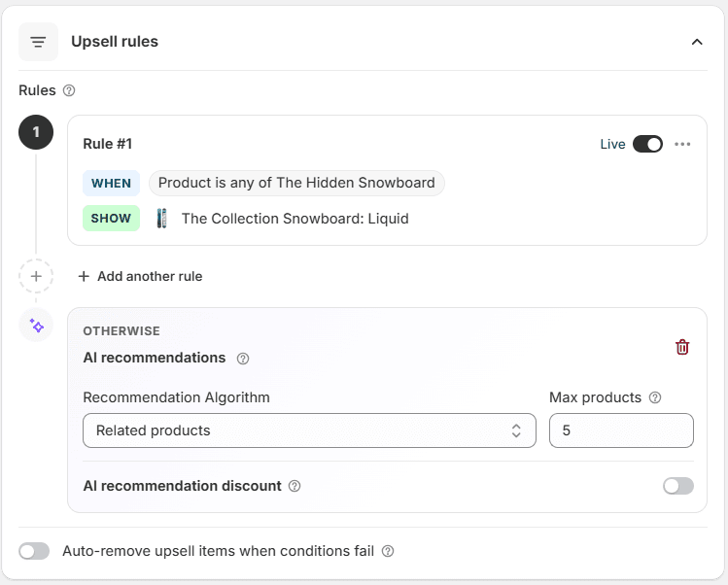Click the Collection Snowboard: Liquid thumbnail
This screenshot has width=728, height=585.
point(161,219)
